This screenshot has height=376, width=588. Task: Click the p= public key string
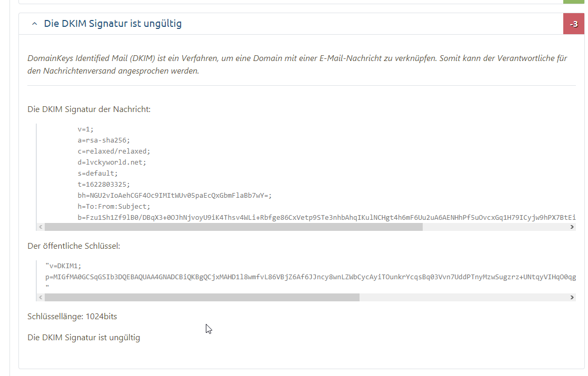pos(311,276)
